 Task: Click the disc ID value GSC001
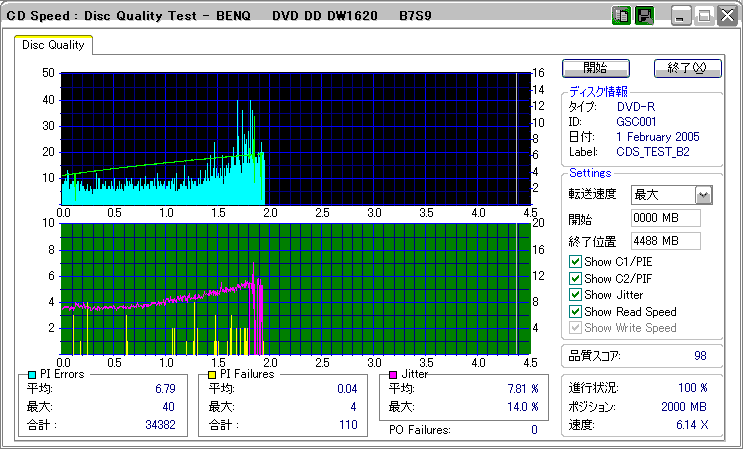coord(636,122)
